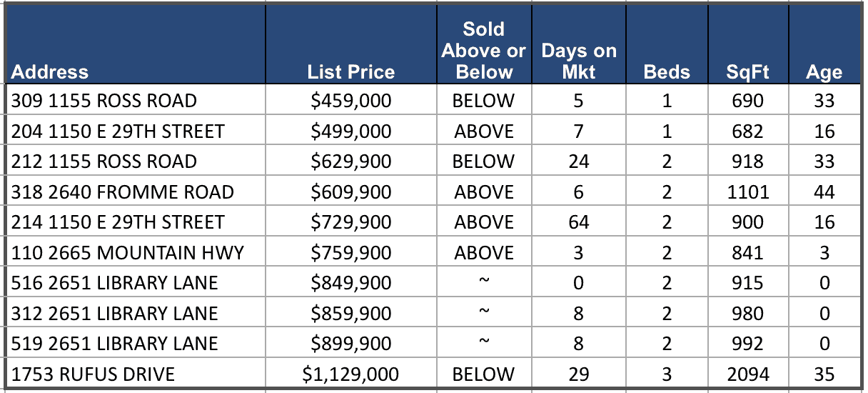Click the 516 2651 LIBRARY LANE cell
868x393 pixels.
click(x=114, y=283)
